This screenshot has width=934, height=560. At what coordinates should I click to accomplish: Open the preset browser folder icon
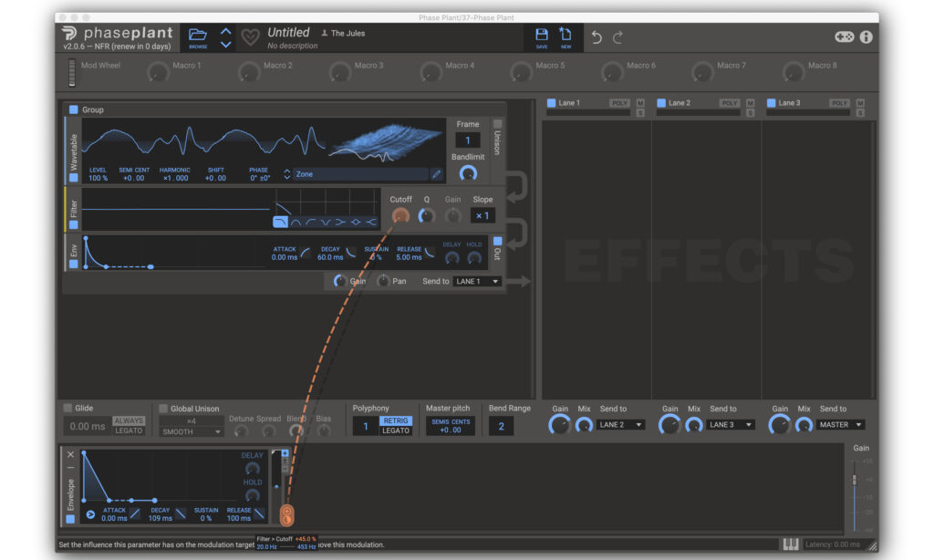[x=198, y=36]
